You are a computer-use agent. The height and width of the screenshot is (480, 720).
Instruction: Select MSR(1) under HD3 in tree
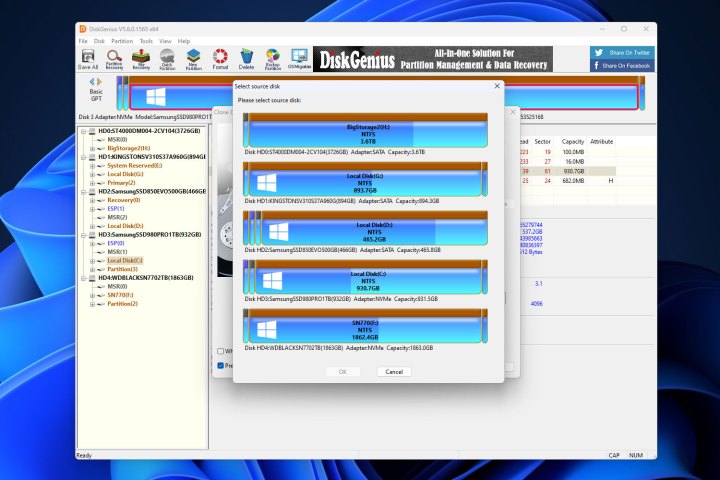point(117,252)
